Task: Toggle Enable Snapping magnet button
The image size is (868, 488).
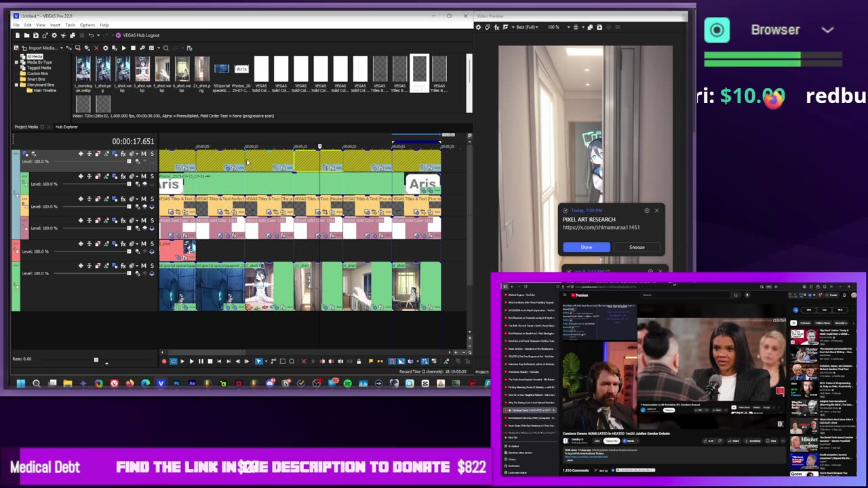Action: [392, 361]
